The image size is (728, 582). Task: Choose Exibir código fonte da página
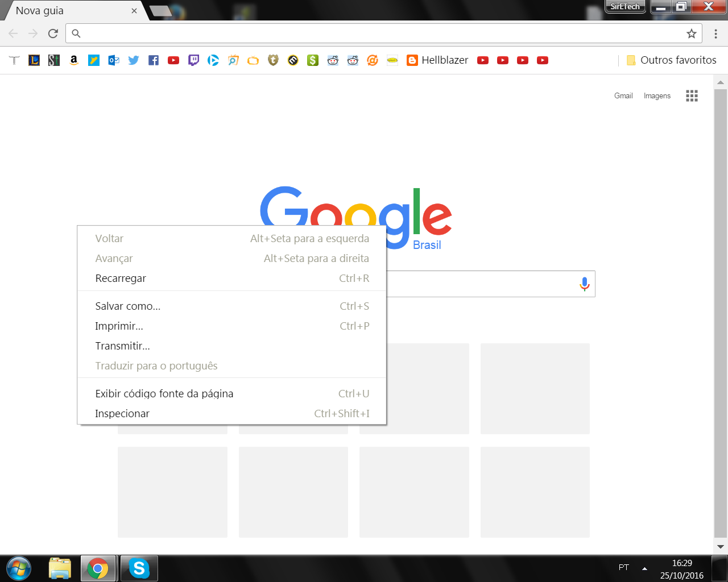[232, 394]
